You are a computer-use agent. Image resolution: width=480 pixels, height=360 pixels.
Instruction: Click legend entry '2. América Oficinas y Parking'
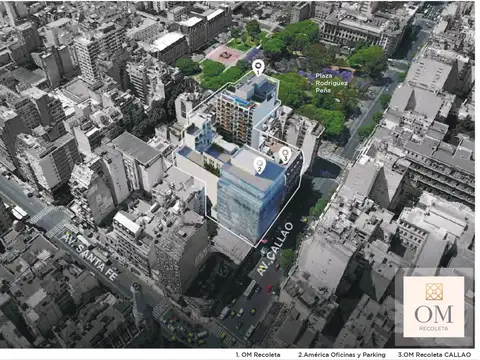tap(342, 355)
